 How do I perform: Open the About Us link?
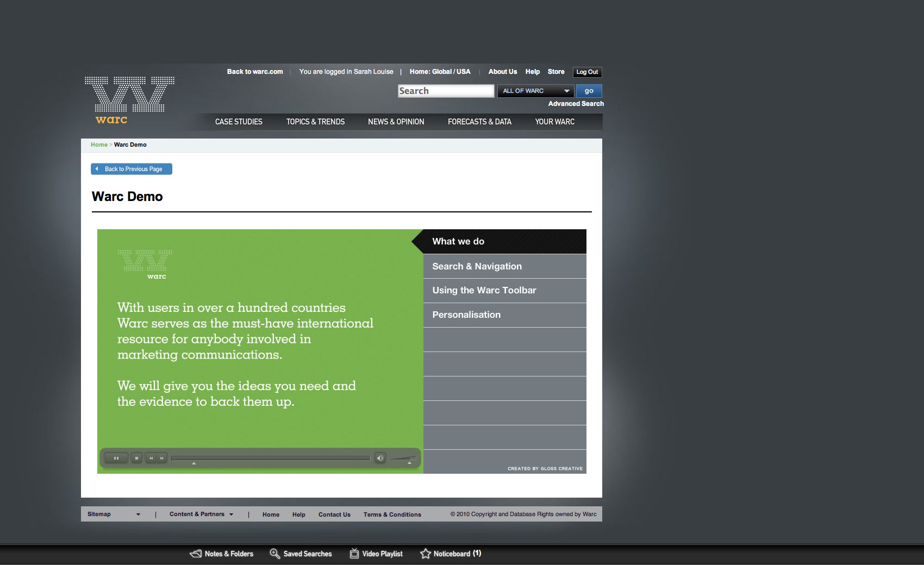tap(503, 72)
